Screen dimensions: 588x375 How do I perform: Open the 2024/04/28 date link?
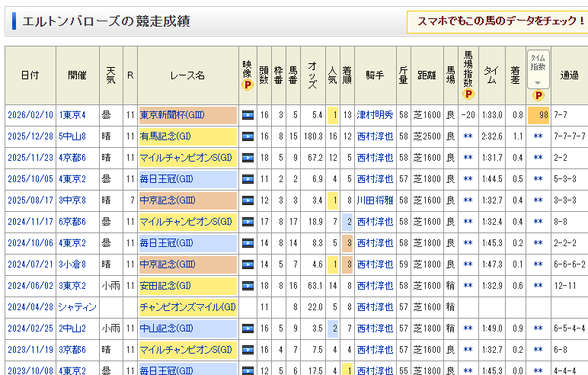coord(30,307)
